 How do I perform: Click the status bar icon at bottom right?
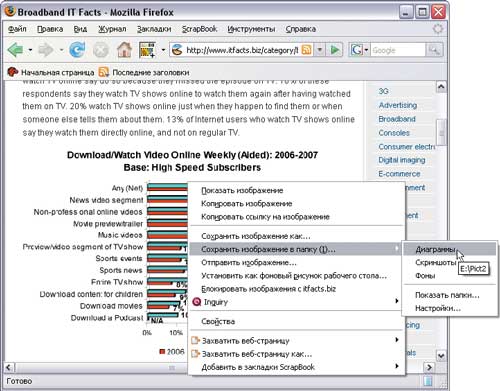(x=428, y=381)
